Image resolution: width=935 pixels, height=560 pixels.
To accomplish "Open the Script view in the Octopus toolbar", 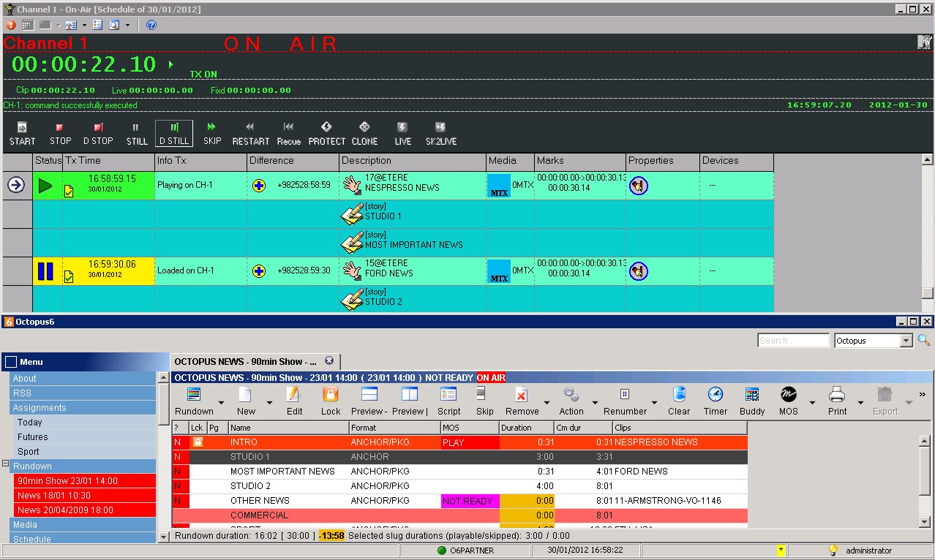I will 448,401.
